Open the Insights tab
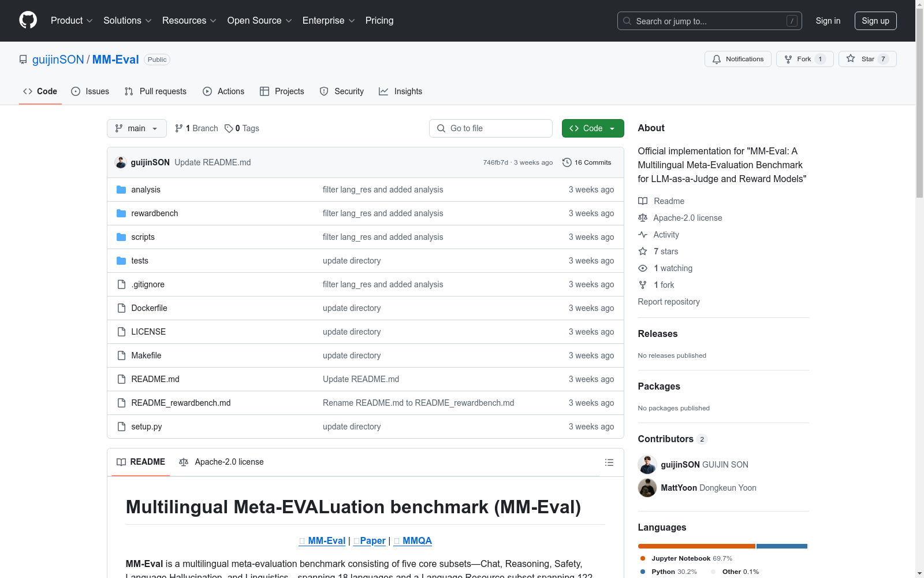The height and width of the screenshot is (578, 924). pyautogui.click(x=401, y=91)
